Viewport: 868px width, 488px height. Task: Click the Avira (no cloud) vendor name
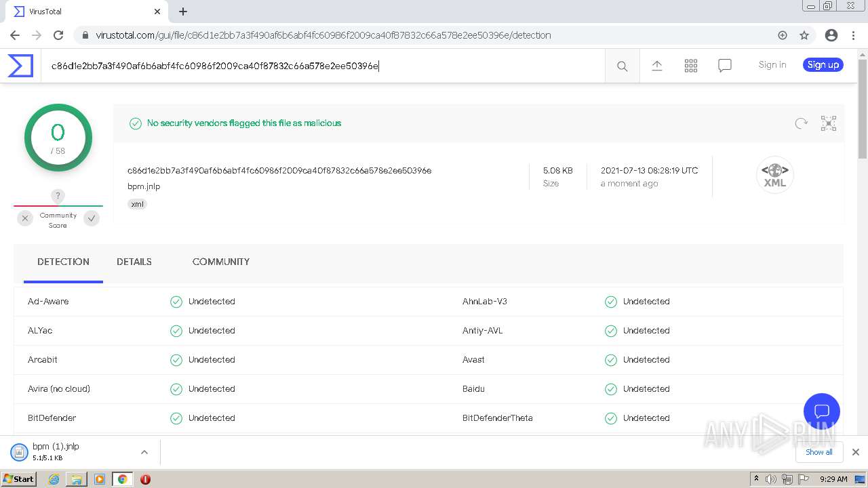pos(59,389)
